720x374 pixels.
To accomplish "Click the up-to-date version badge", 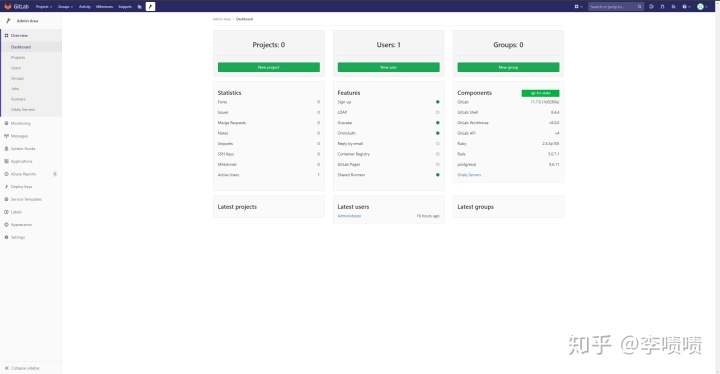I will [540, 93].
